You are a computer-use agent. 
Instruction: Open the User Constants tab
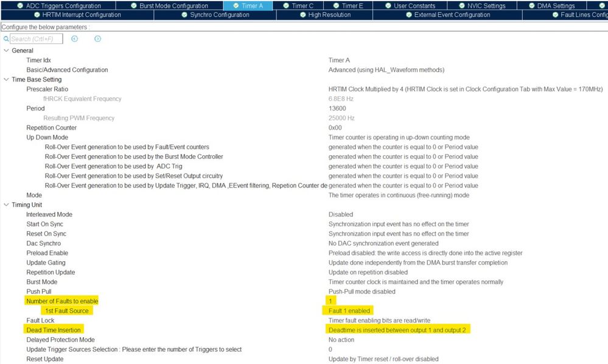[x=410, y=5]
